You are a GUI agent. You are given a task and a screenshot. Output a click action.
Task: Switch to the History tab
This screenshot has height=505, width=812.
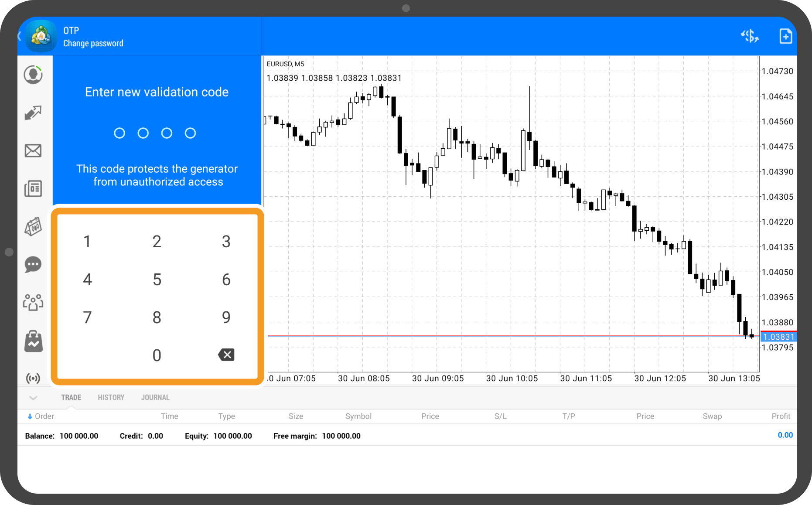[x=111, y=397]
